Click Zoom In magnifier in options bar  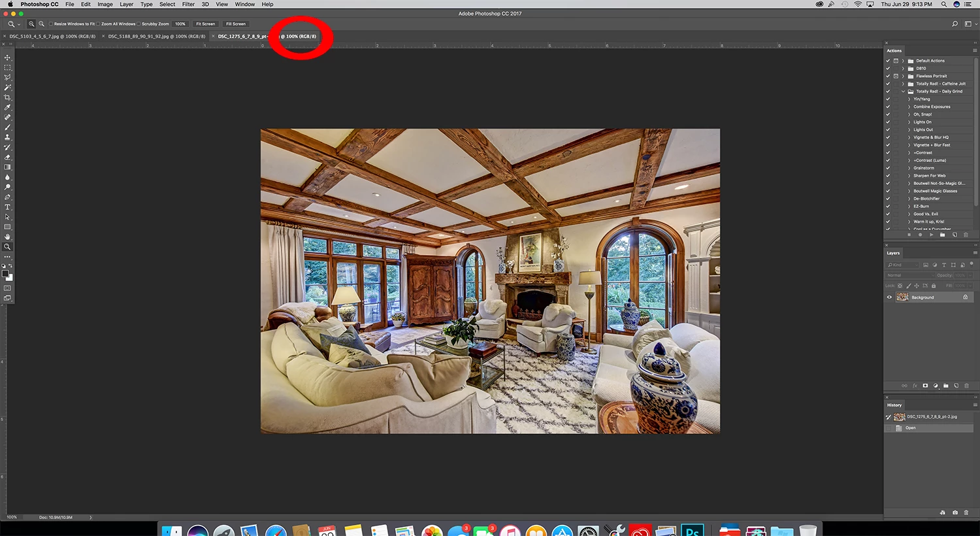(x=31, y=24)
